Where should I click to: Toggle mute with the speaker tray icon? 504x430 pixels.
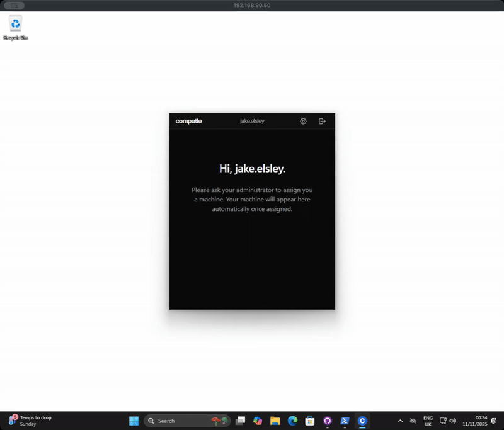tap(452, 421)
